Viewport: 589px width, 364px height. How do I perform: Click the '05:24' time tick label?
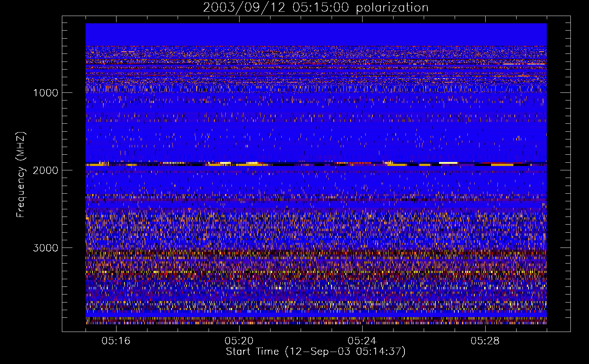click(x=362, y=341)
